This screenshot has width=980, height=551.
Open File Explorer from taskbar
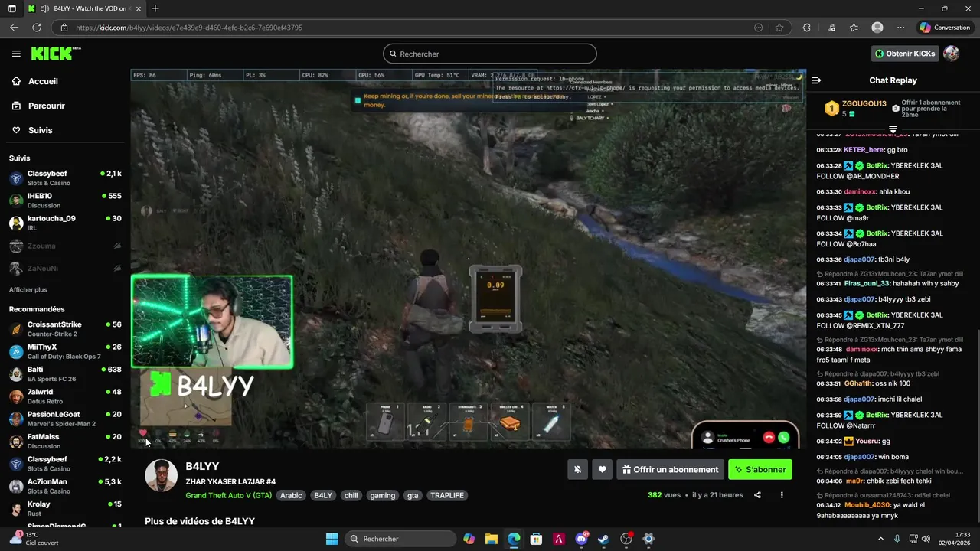(x=492, y=539)
